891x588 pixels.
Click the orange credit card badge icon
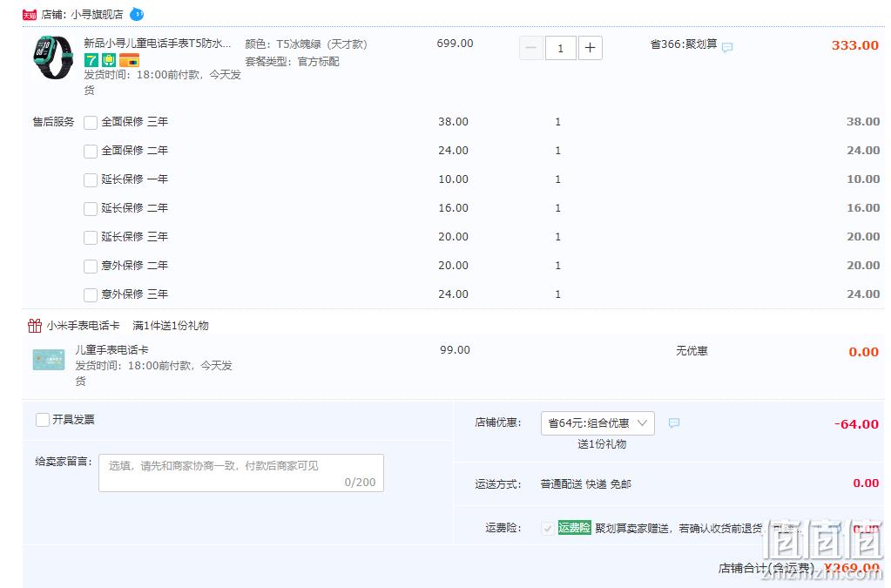coord(129,59)
